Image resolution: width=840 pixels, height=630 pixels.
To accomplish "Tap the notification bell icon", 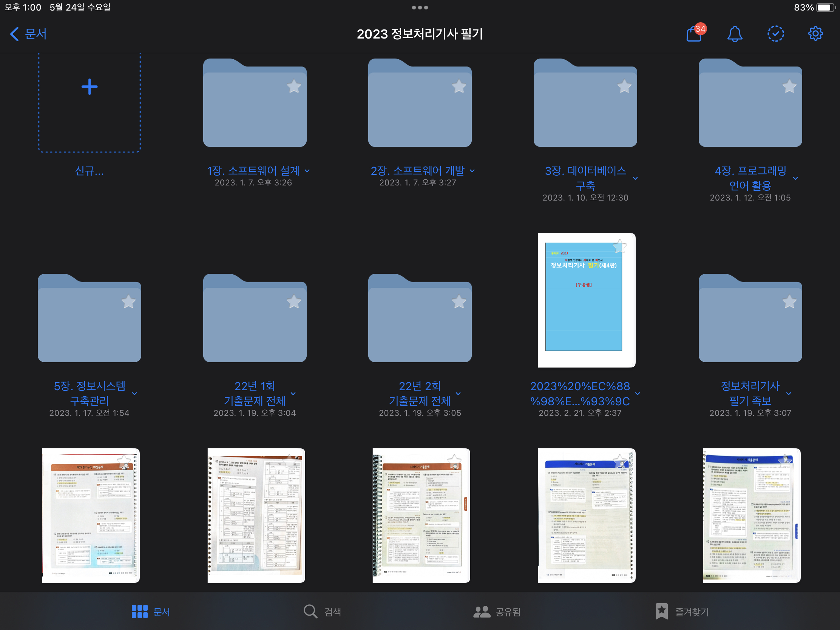I will pos(735,34).
